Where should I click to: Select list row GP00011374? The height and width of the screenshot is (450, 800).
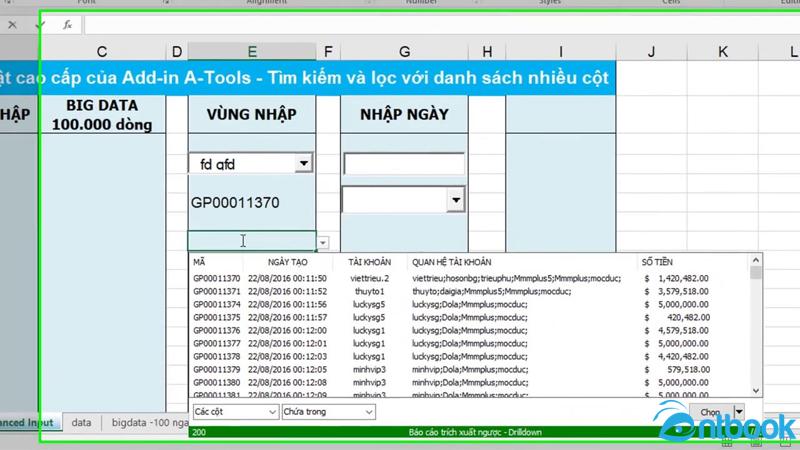469,305
